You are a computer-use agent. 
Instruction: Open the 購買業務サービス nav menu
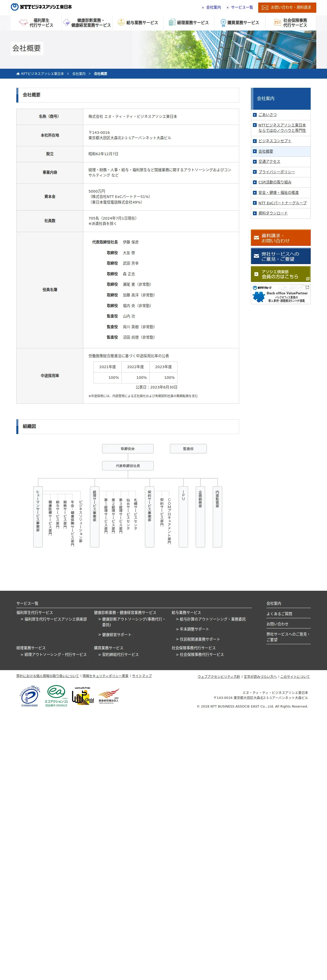240,23
